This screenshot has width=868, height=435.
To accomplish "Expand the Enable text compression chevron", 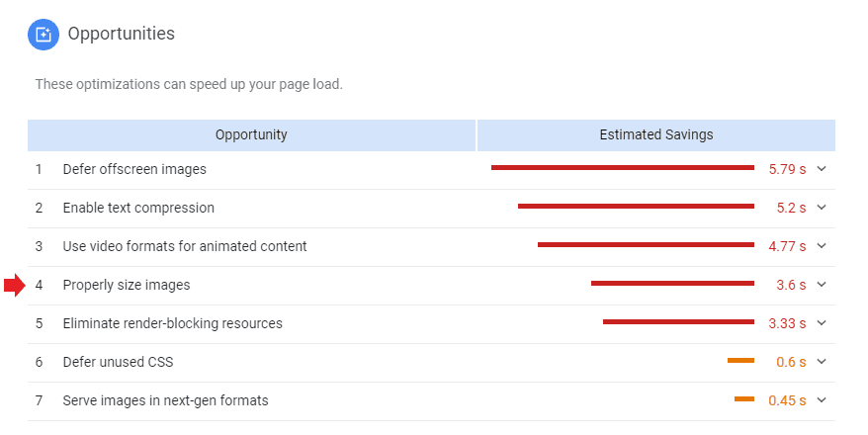I will (822, 208).
